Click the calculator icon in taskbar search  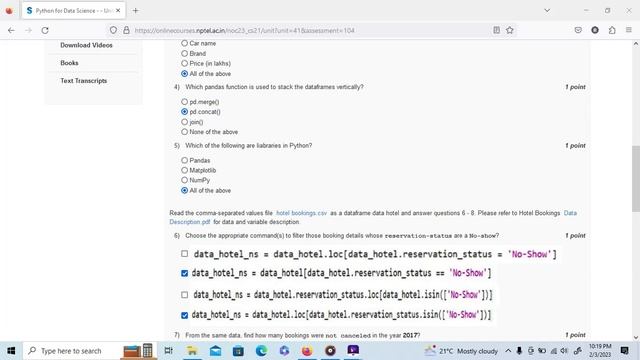[147, 351]
